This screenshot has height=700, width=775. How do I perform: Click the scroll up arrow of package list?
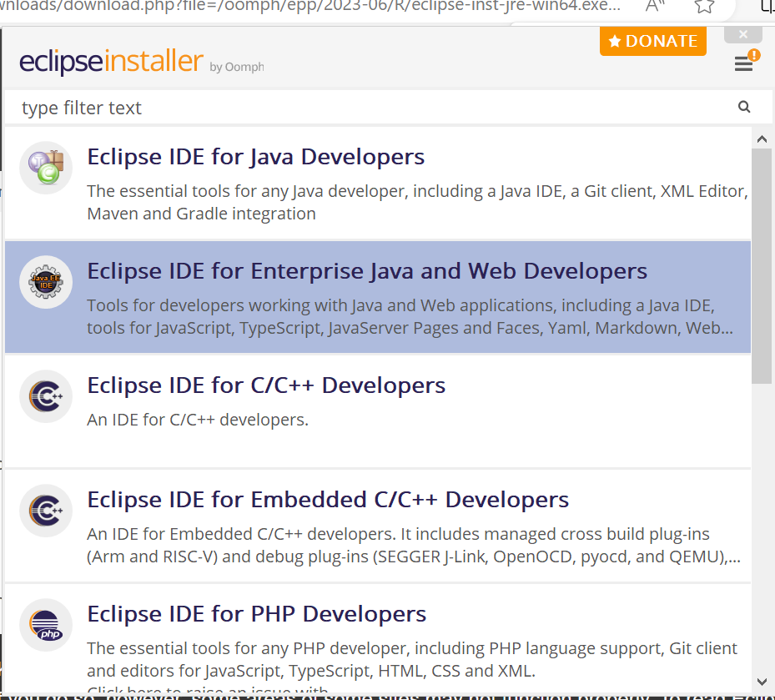coord(762,139)
